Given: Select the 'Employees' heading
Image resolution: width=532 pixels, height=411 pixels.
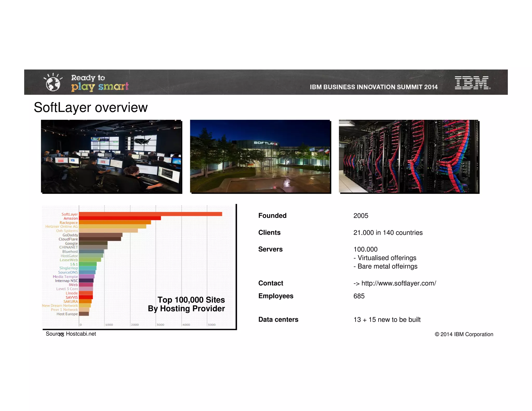Looking at the screenshot, I should [276, 296].
